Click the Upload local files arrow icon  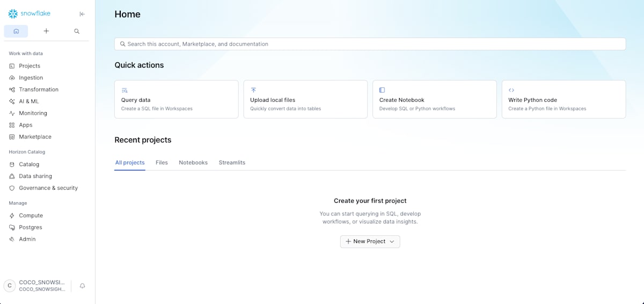pos(253,90)
